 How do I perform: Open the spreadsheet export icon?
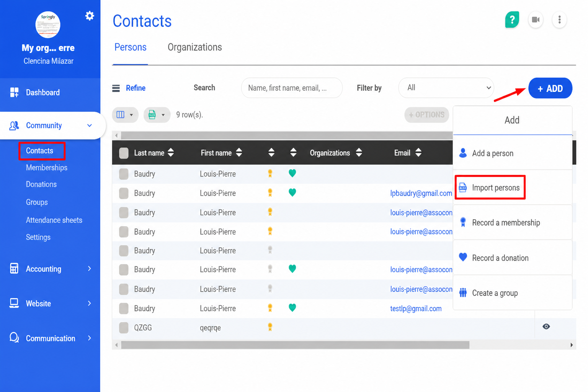(x=152, y=115)
